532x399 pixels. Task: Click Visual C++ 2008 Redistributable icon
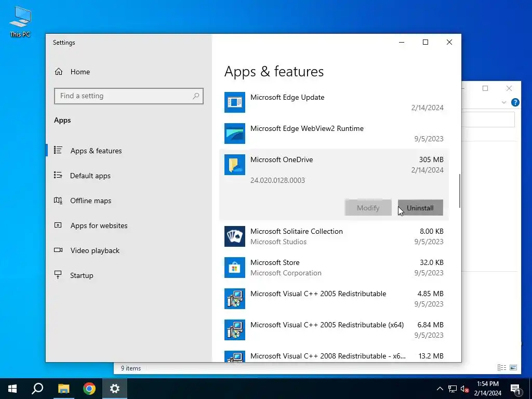click(x=235, y=356)
